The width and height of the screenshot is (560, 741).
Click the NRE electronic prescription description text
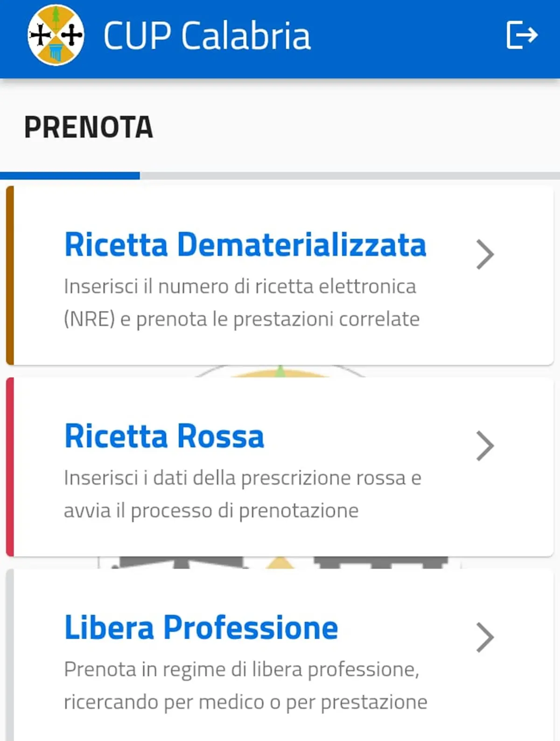241,303
